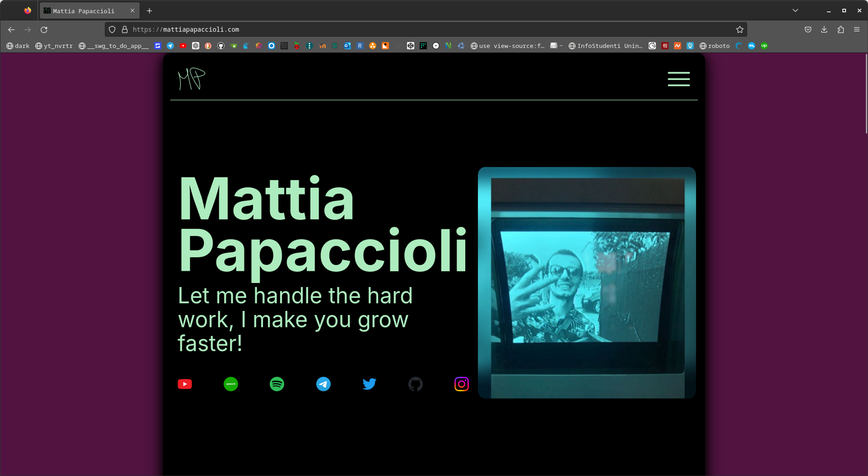Toggle the hamburger navigation menu

[679, 79]
